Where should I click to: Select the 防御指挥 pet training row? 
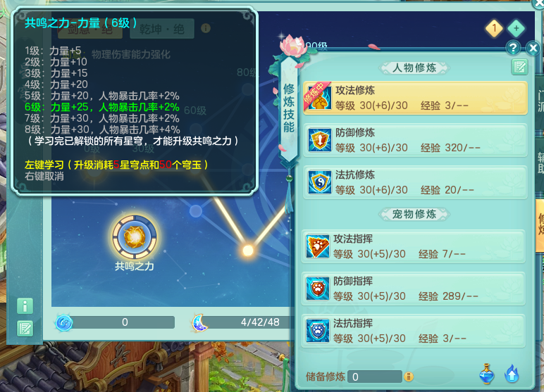click(x=413, y=289)
